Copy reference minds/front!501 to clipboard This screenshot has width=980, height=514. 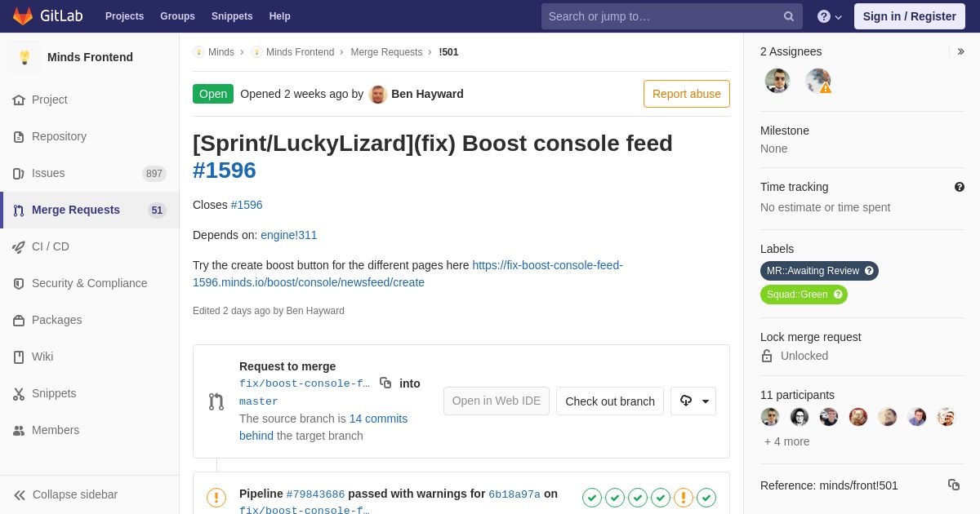954,485
